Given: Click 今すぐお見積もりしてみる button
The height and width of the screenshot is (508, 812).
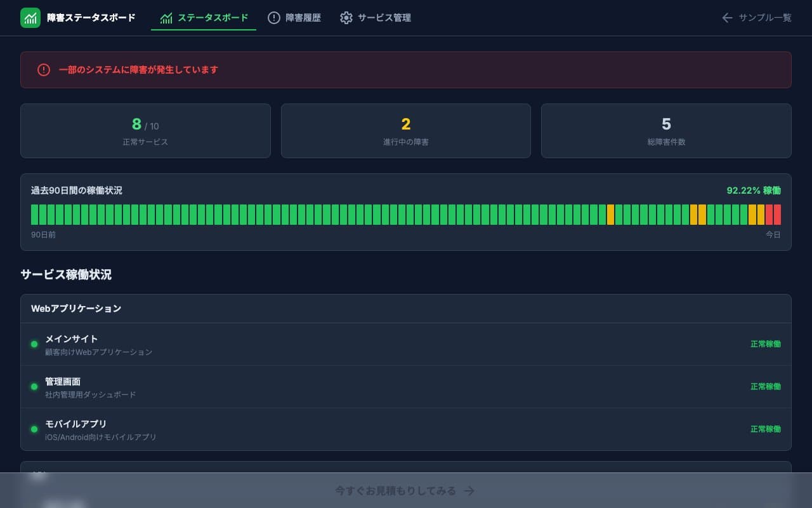Looking at the screenshot, I should click(406, 491).
